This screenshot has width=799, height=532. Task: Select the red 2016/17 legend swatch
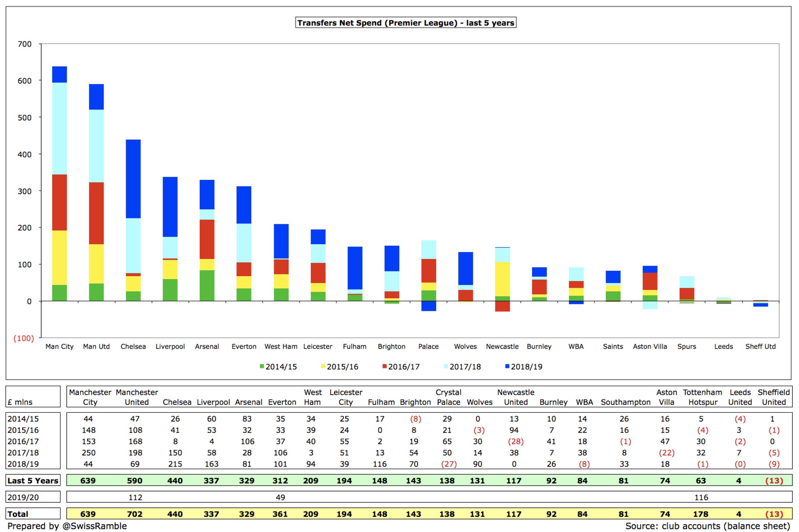[384, 366]
